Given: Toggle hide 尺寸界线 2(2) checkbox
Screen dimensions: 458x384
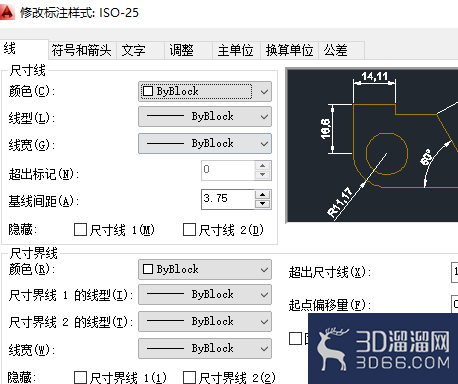Looking at the screenshot, I should 189,378.
